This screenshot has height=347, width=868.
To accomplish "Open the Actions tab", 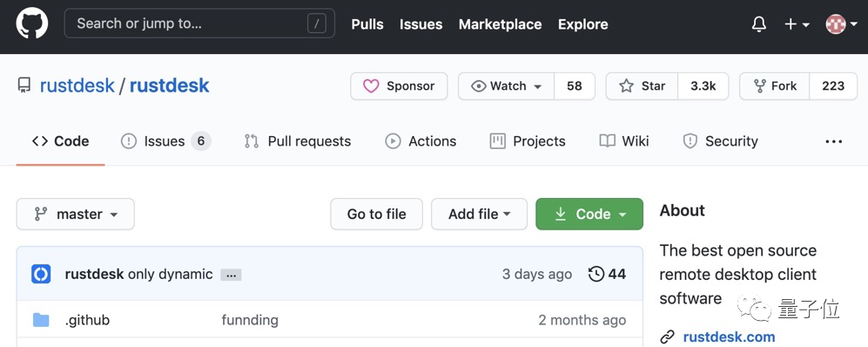I will tap(421, 141).
